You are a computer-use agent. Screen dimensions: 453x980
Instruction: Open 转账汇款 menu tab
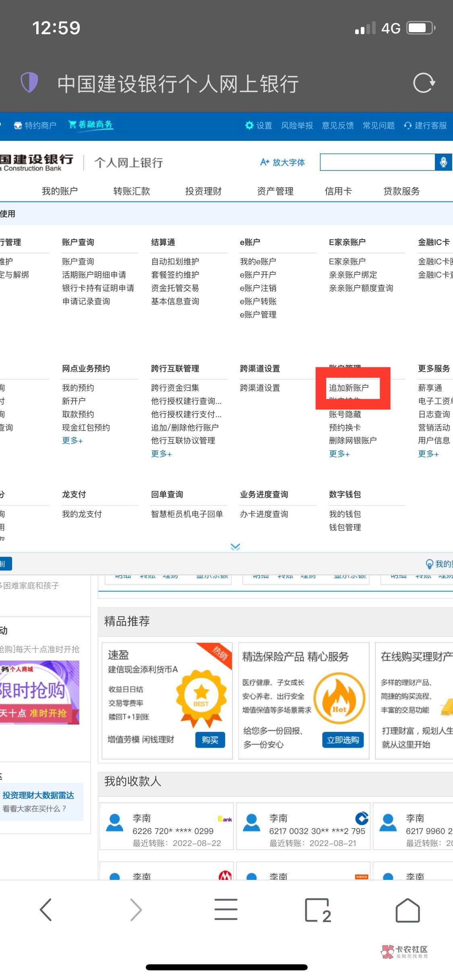(x=132, y=191)
